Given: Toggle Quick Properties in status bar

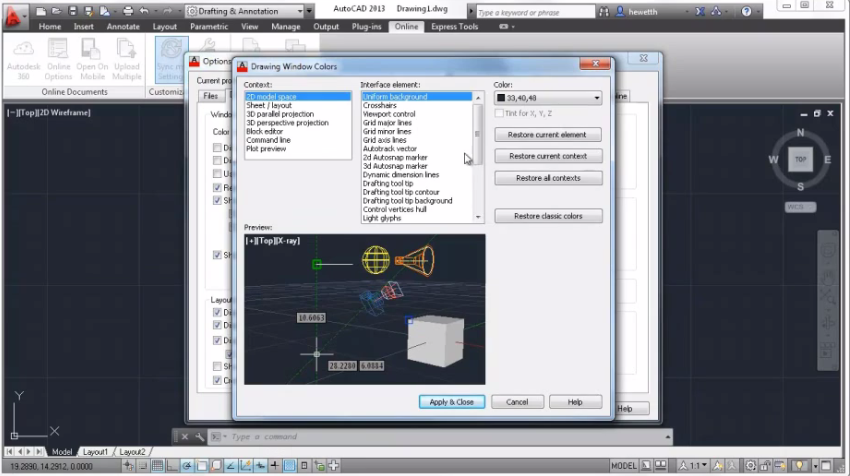Looking at the screenshot, I should click(x=304, y=466).
